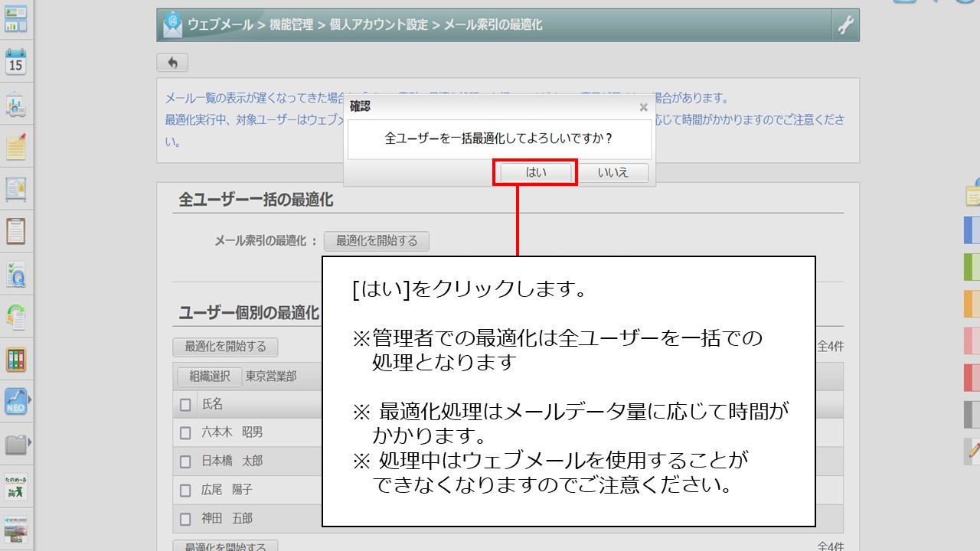Click the gray folder sidebar icon
The height and width of the screenshot is (551, 980).
coord(15,444)
